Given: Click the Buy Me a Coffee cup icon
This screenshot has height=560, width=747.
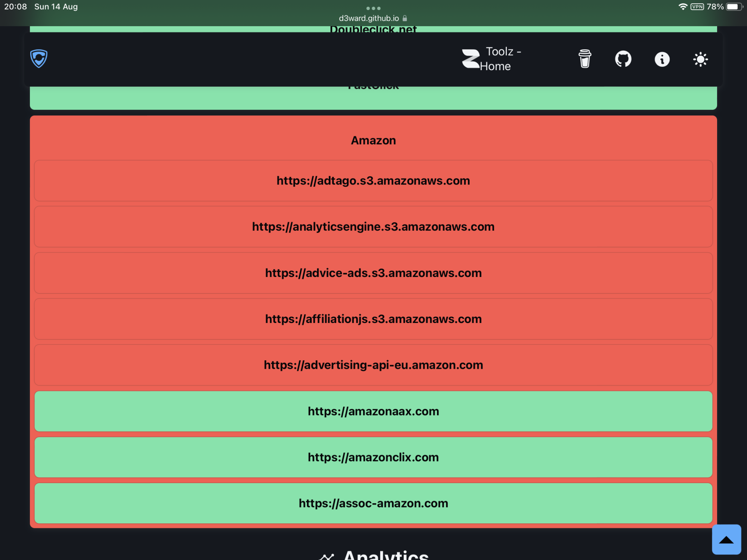Looking at the screenshot, I should click(585, 59).
